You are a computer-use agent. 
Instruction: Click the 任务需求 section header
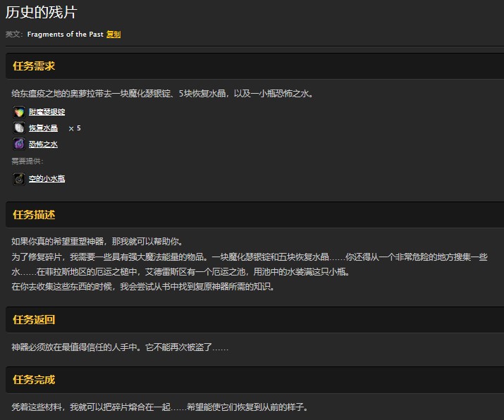(x=34, y=66)
